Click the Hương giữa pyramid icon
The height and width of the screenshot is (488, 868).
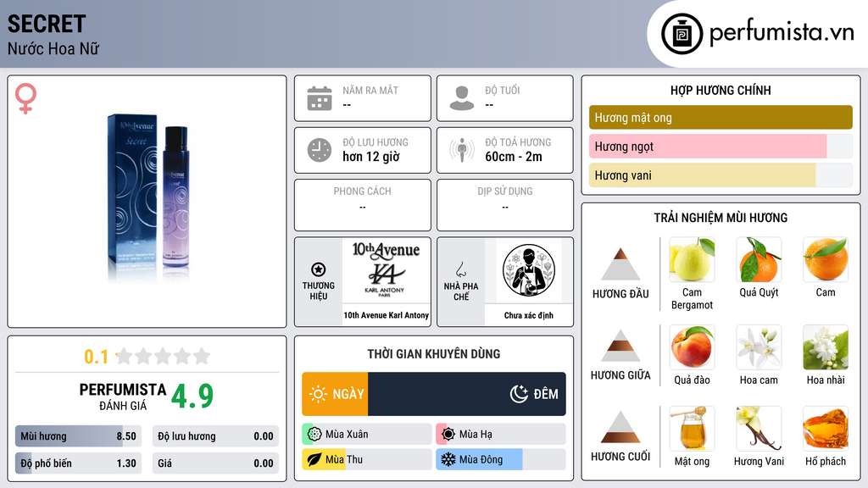pyautogui.click(x=620, y=346)
